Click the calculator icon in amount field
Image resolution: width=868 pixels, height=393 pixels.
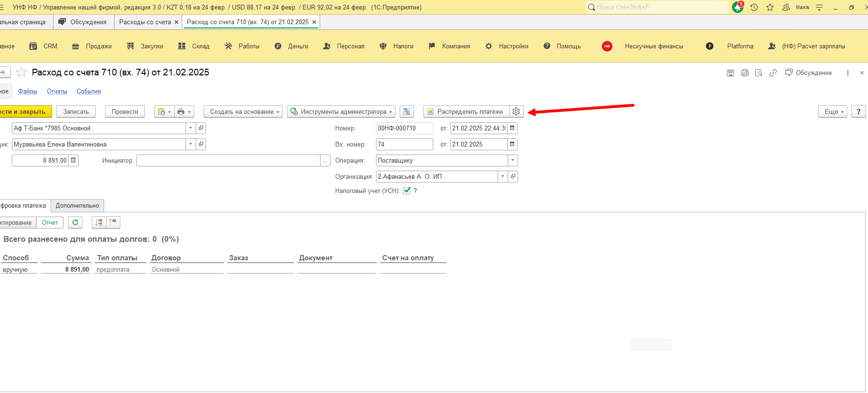[73, 160]
